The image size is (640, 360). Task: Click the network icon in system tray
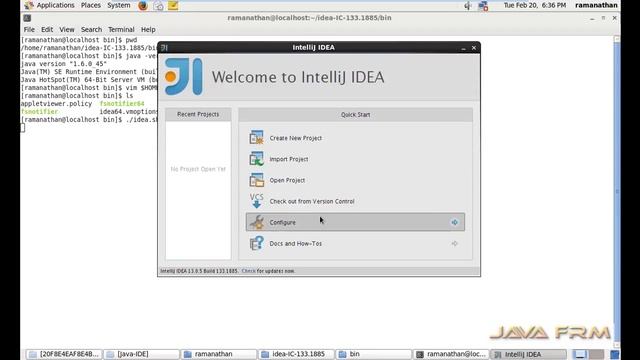pos(483,6)
